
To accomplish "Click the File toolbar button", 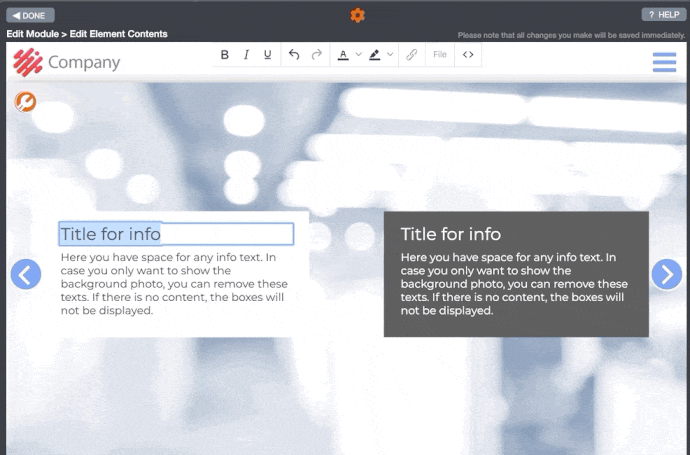I will tap(440, 55).
